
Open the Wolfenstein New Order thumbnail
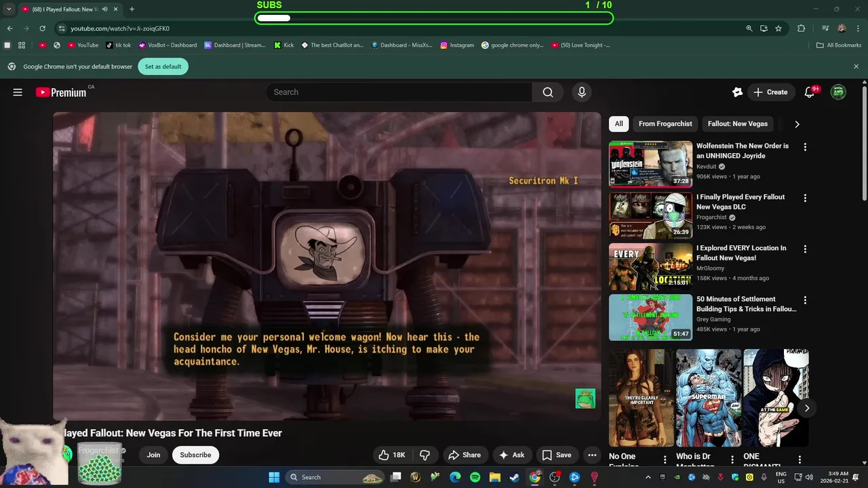point(650,163)
